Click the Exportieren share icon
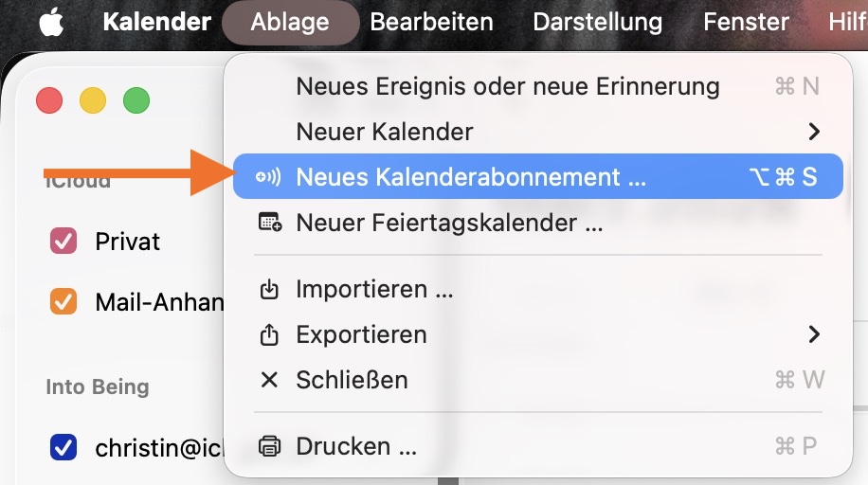 click(x=269, y=334)
